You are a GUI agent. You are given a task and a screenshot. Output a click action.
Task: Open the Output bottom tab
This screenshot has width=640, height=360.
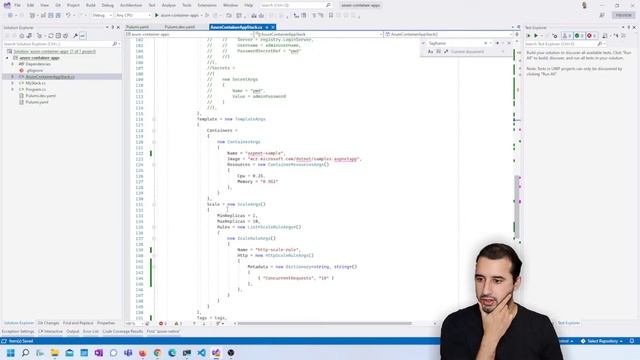tap(73, 331)
